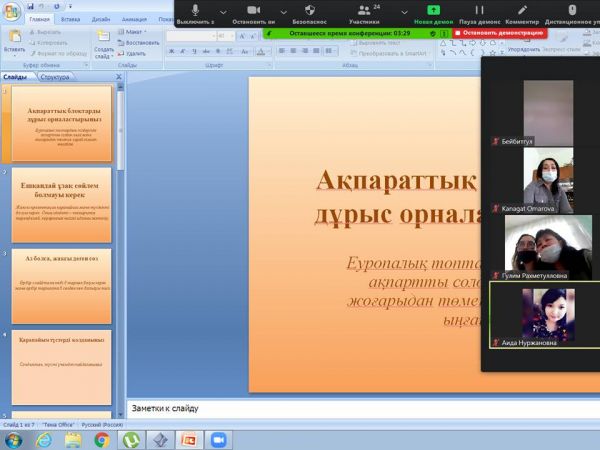Open Chrome from the taskbar
The height and width of the screenshot is (450, 600).
[102, 438]
